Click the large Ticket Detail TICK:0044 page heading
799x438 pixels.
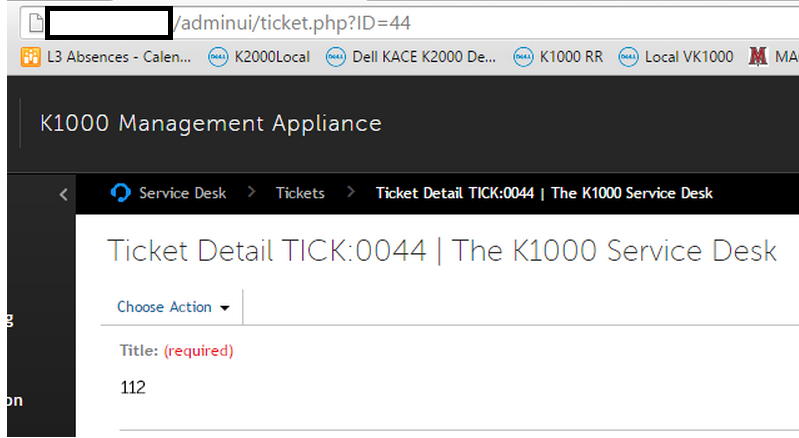coord(441,250)
